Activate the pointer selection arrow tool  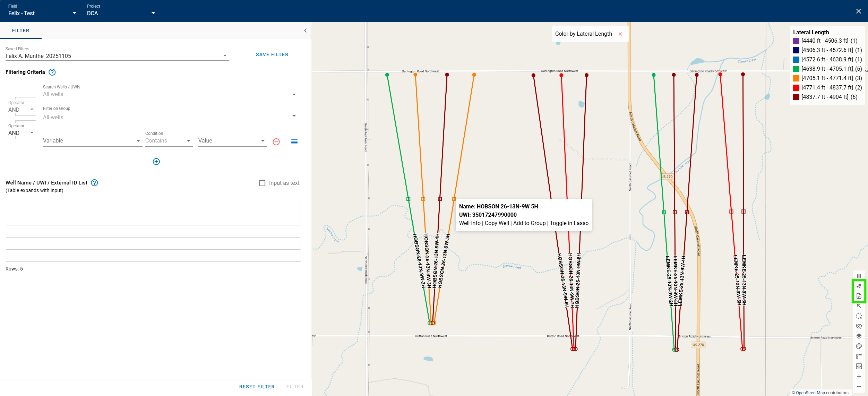click(x=859, y=306)
